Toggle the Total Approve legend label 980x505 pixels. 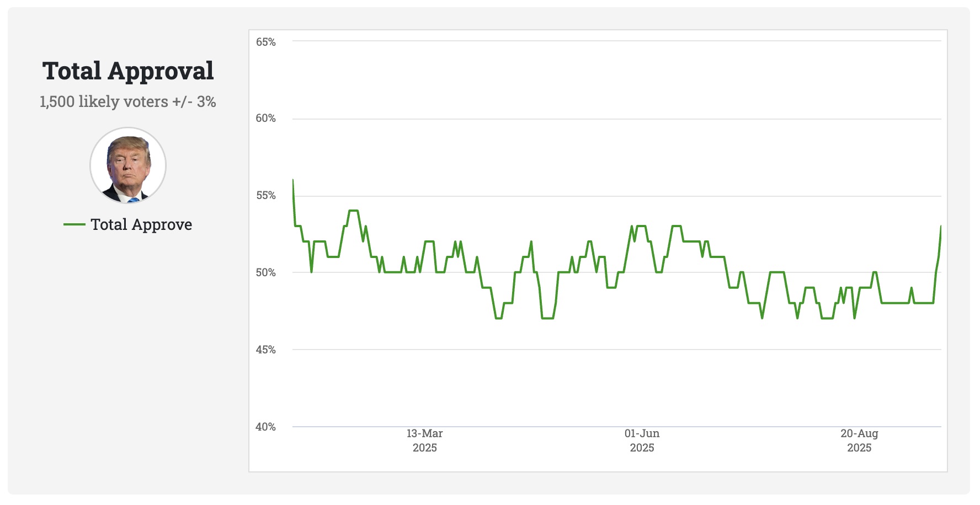click(141, 224)
